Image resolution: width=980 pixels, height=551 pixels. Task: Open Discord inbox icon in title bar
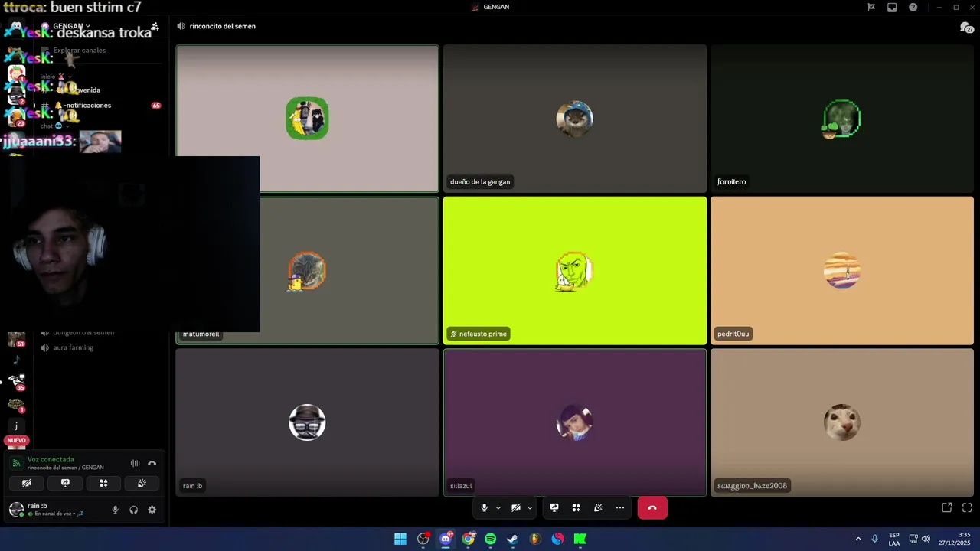892,7
